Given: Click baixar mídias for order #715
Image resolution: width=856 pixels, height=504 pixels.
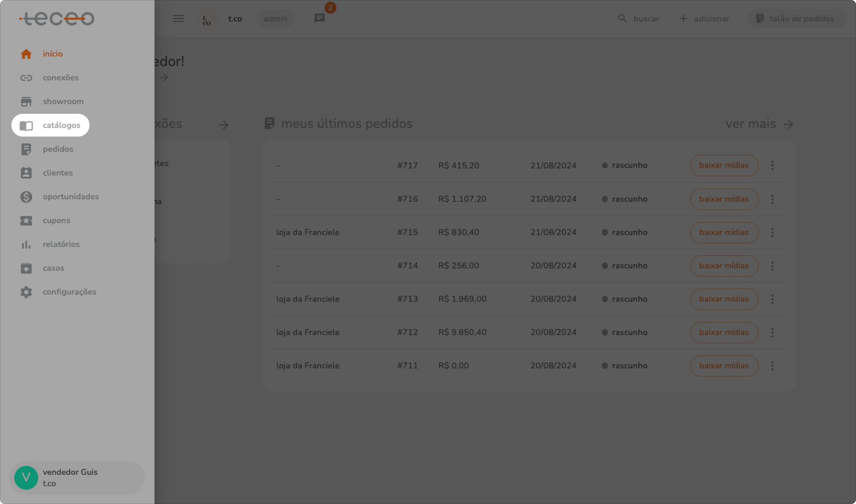Looking at the screenshot, I should click(x=724, y=232).
